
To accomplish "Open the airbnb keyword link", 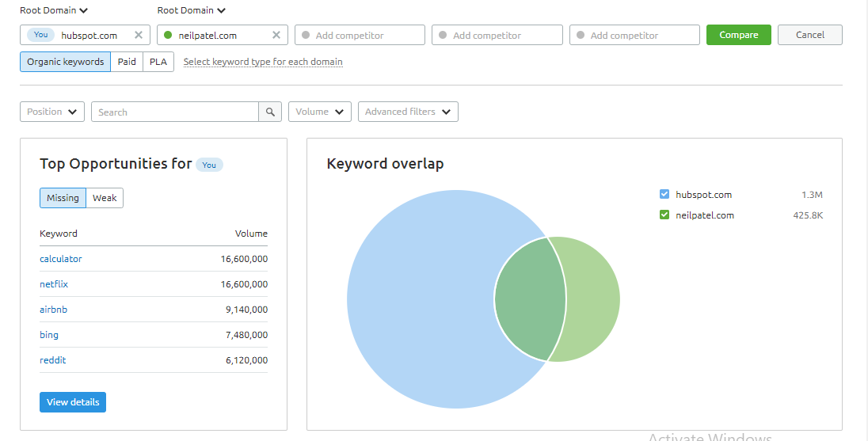I will pyautogui.click(x=54, y=310).
